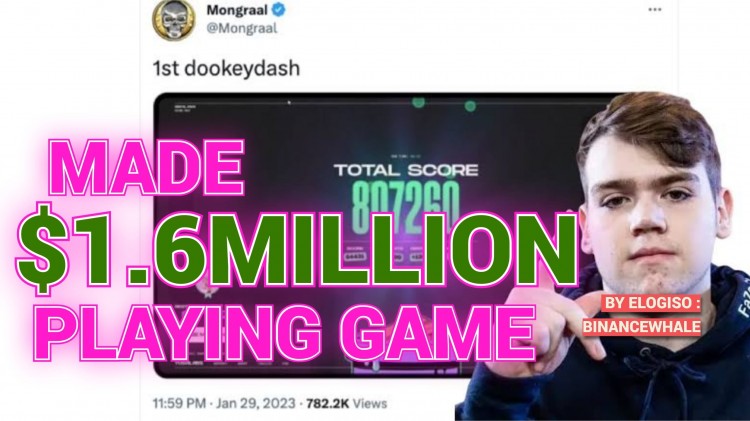This screenshot has height=421, width=750.
Task: Click the BINANCEWHALE red label
Action: [x=641, y=327]
